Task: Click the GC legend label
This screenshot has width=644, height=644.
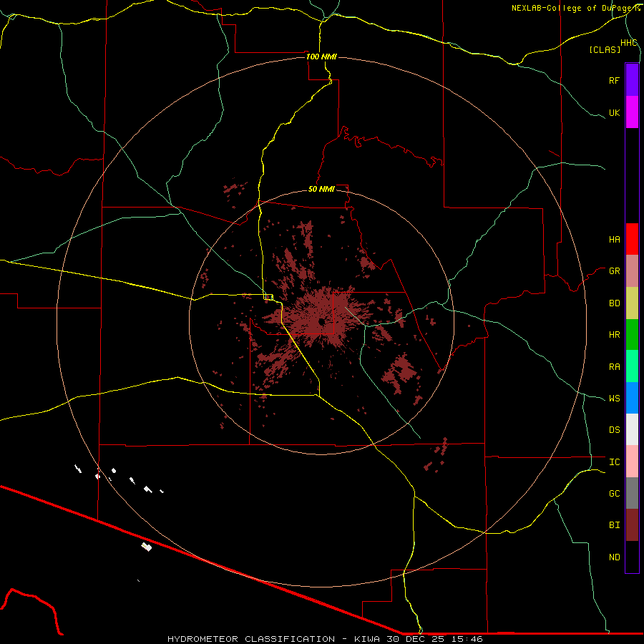Action: coord(614,494)
